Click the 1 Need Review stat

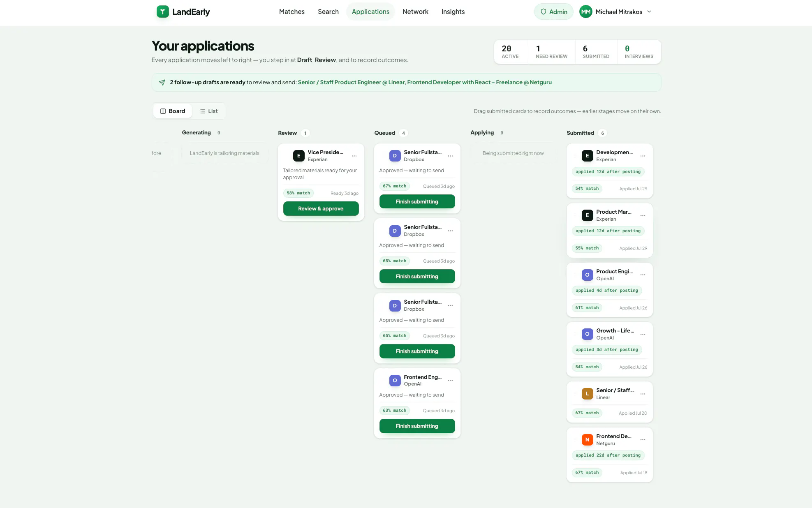pos(551,52)
